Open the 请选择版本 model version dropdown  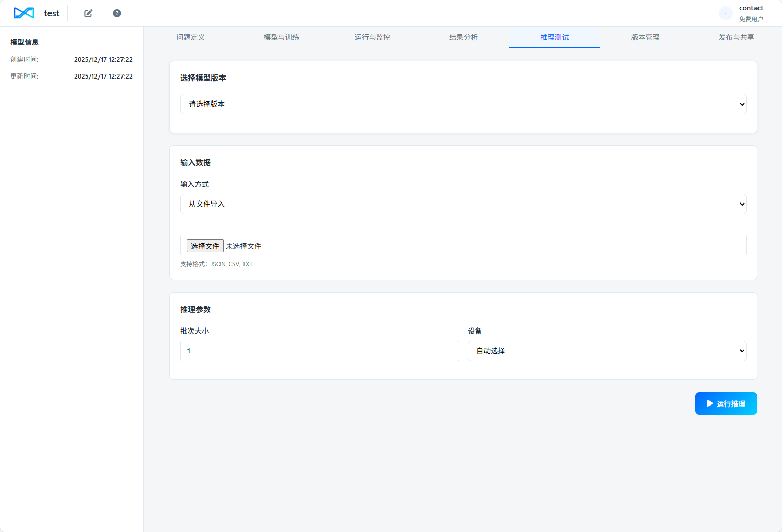(463, 104)
